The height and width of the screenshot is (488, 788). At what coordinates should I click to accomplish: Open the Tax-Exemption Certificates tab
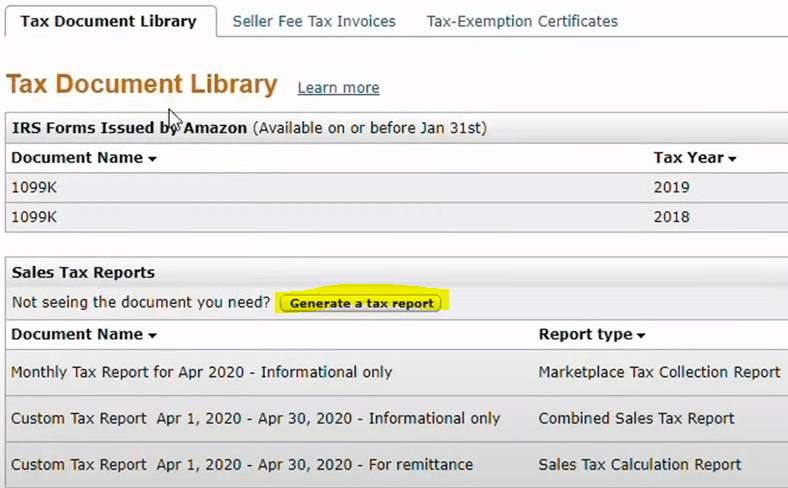coord(522,21)
